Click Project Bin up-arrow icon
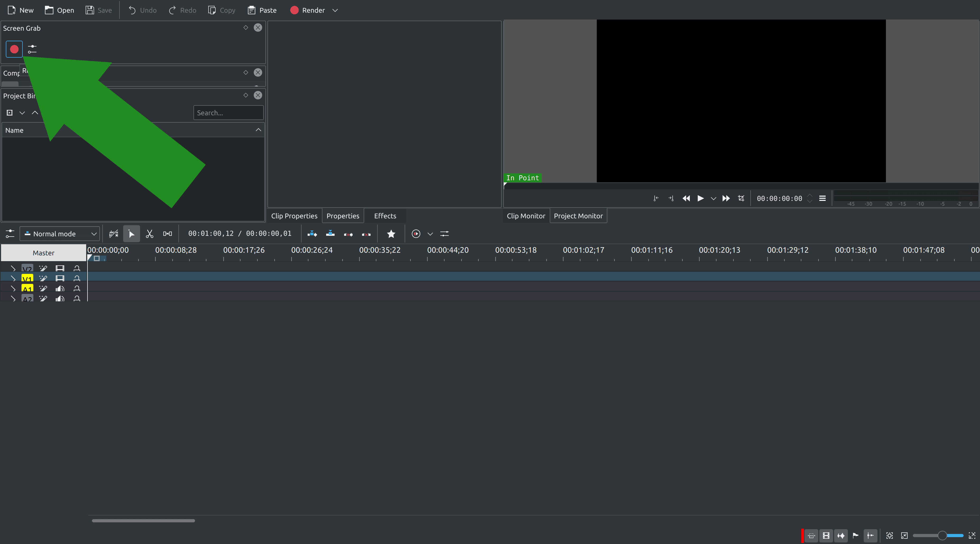This screenshot has height=544, width=980. [35, 113]
